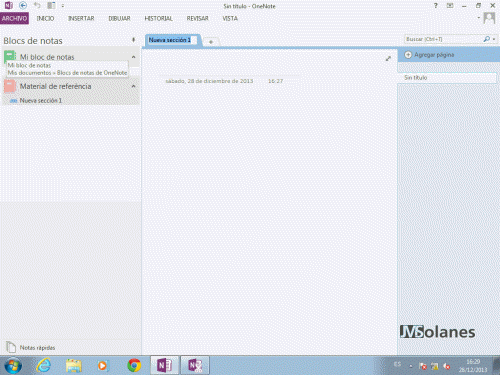Click the Buscar search field

[x=443, y=39]
